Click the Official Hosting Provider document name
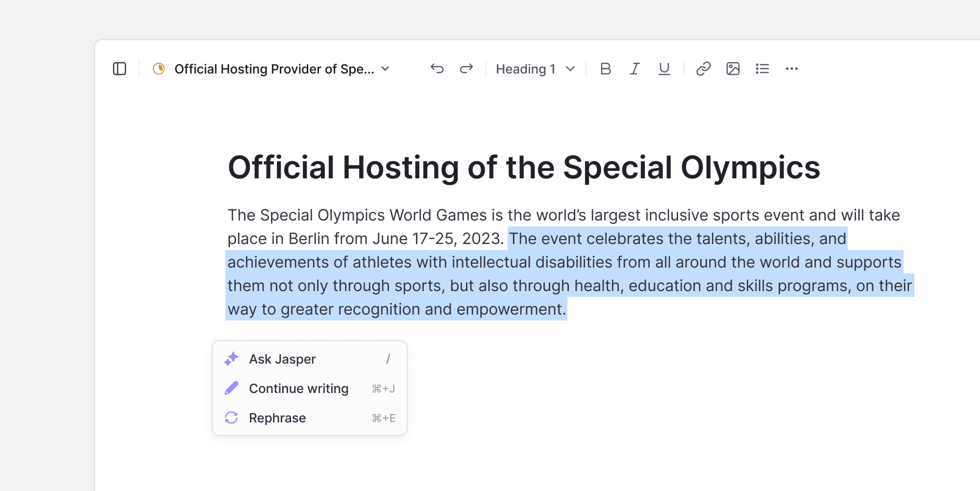 (274, 69)
